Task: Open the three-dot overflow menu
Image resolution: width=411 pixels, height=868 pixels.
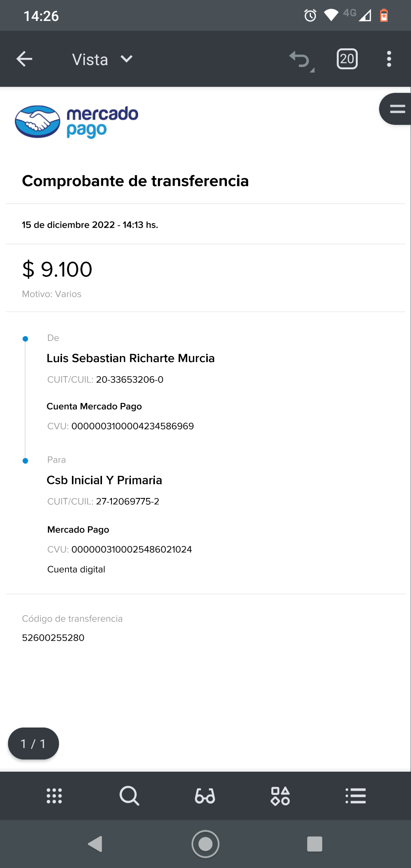Action: click(389, 59)
